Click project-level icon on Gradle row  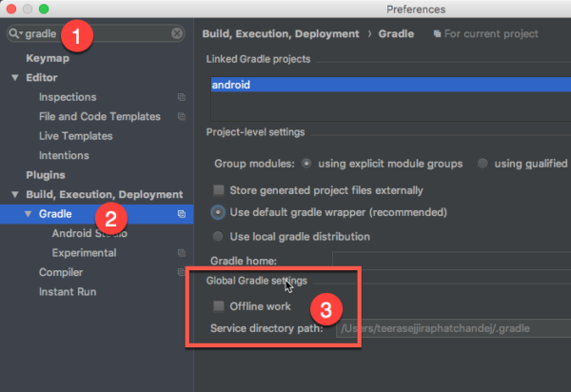tap(182, 214)
